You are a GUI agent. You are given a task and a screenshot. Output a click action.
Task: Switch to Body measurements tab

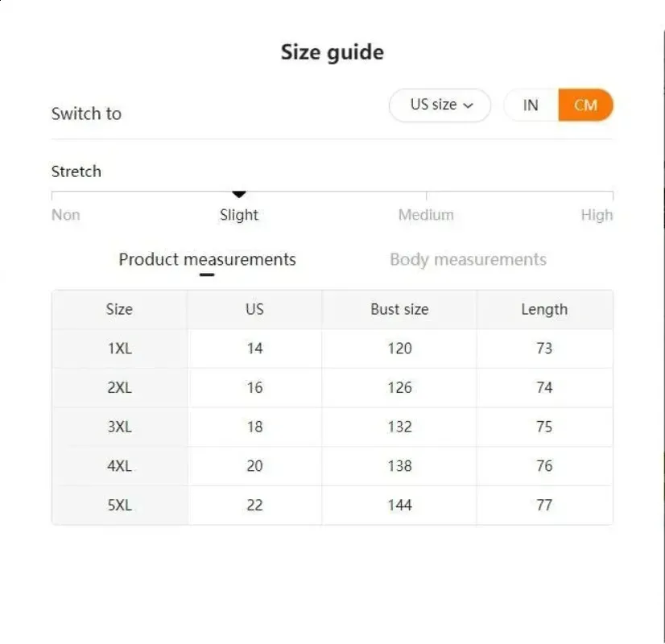click(468, 260)
